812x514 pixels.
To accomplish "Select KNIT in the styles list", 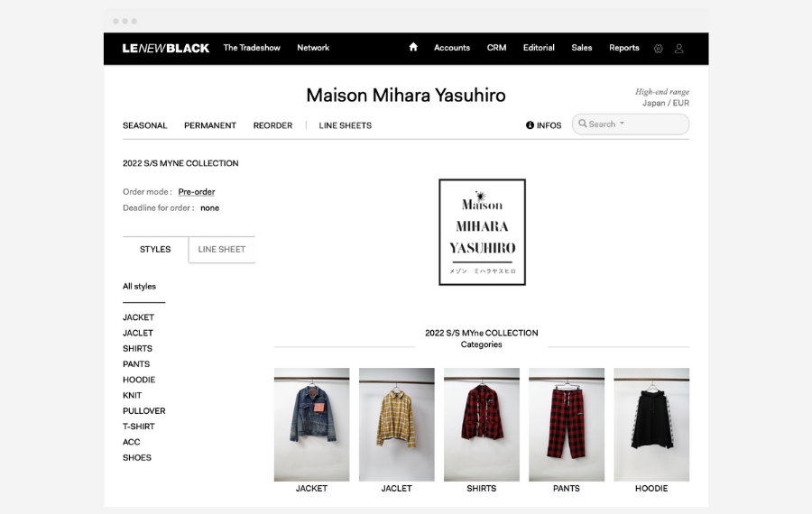I will tap(132, 396).
